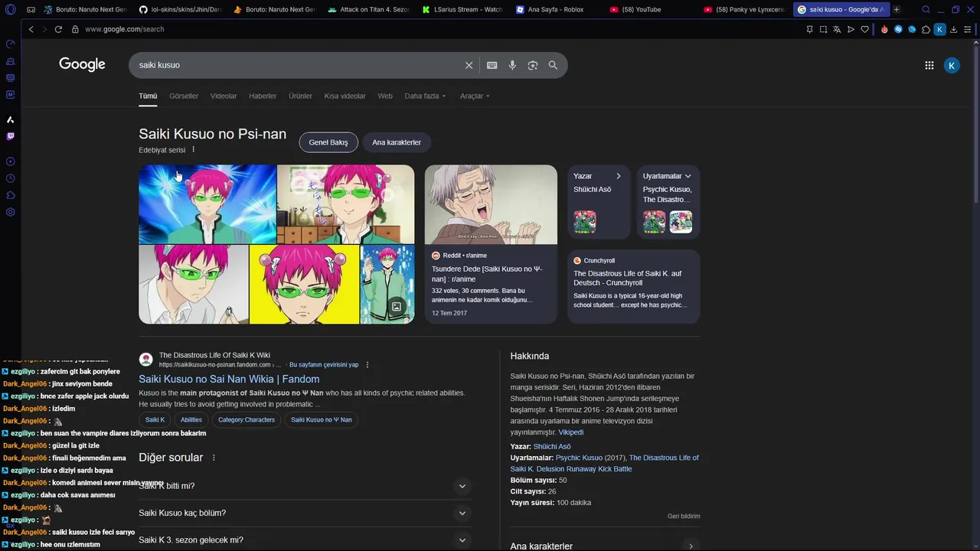Open Twitch from Opera sidebar
Image resolution: width=980 pixels, height=551 pixels.
[x=10, y=136]
